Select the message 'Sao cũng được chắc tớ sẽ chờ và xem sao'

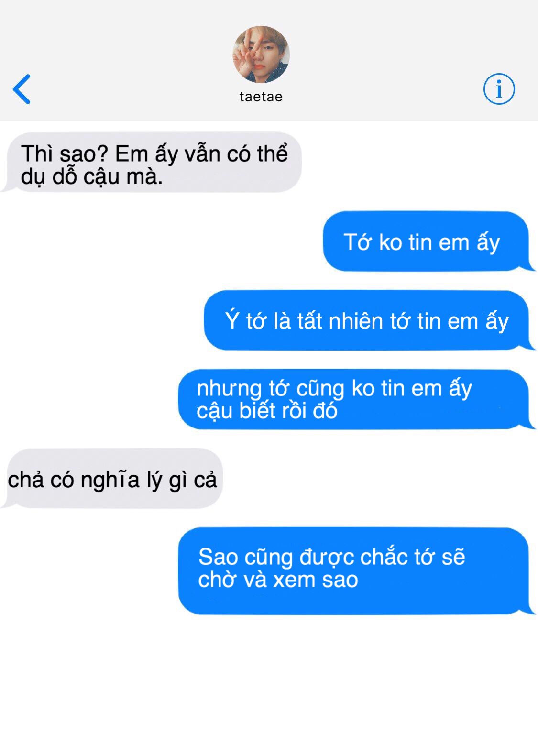[355, 570]
